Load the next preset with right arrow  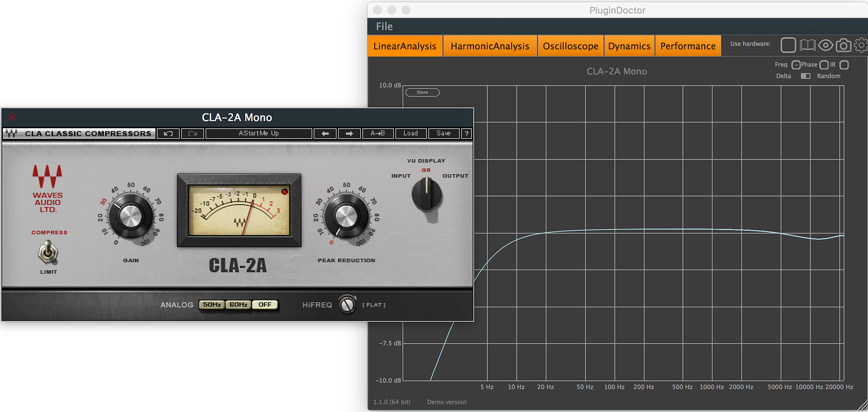(x=349, y=134)
